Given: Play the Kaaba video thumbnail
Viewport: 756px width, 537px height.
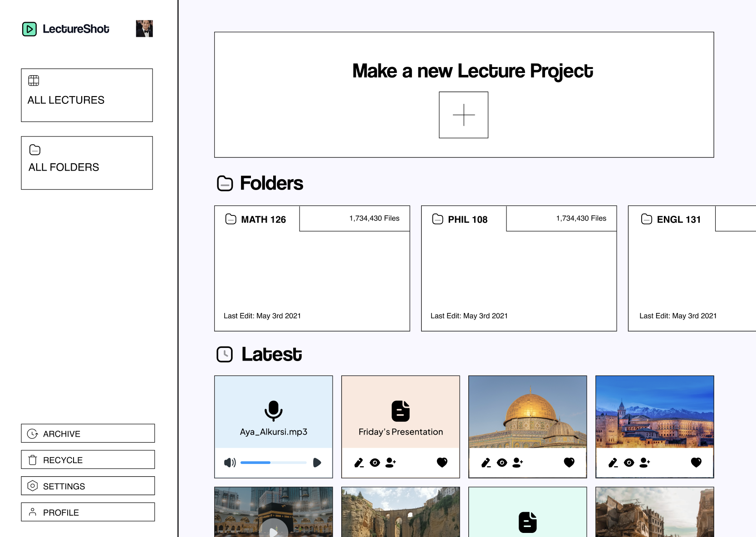Looking at the screenshot, I should [274, 531].
